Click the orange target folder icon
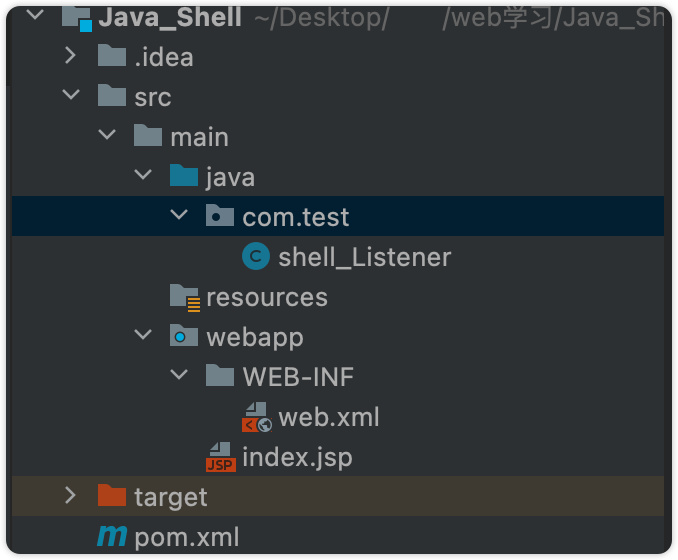The image size is (678, 560). (112, 496)
